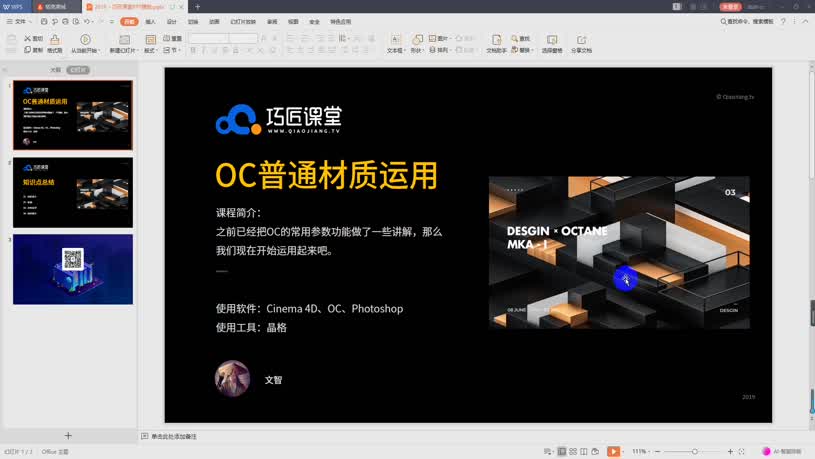
Task: Open the Slide Show ribbon tab
Action: coord(243,22)
